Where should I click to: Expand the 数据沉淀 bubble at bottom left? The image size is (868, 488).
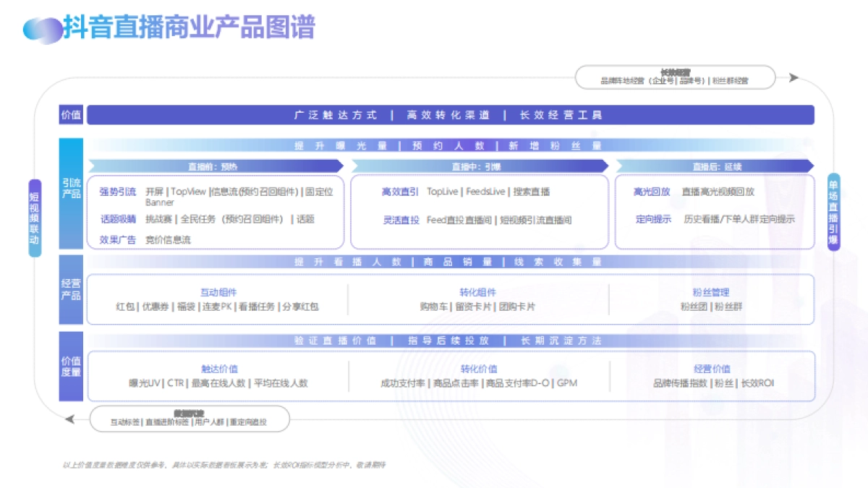click(x=190, y=418)
